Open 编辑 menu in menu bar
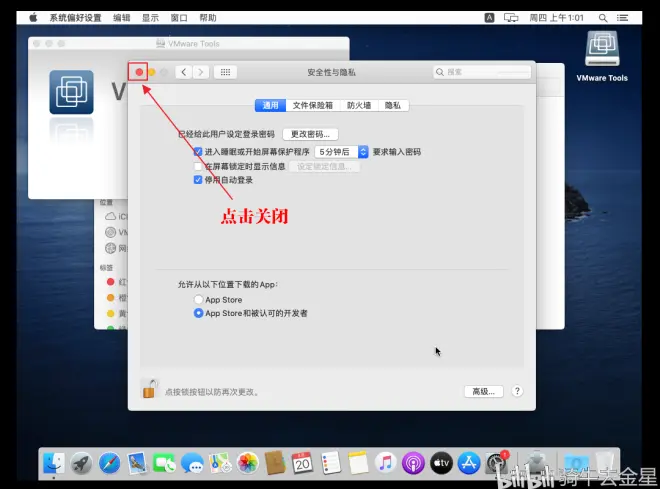 [x=121, y=18]
